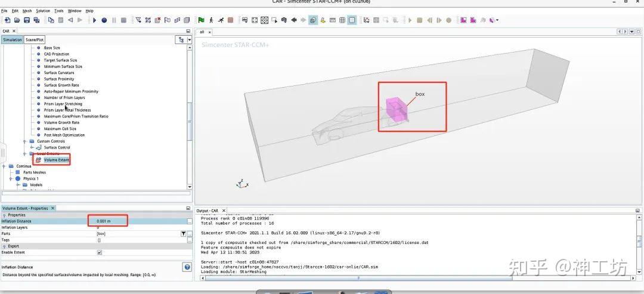Save the simulation using the floppy disk icon
The height and width of the screenshot is (294, 644).
pos(27,20)
